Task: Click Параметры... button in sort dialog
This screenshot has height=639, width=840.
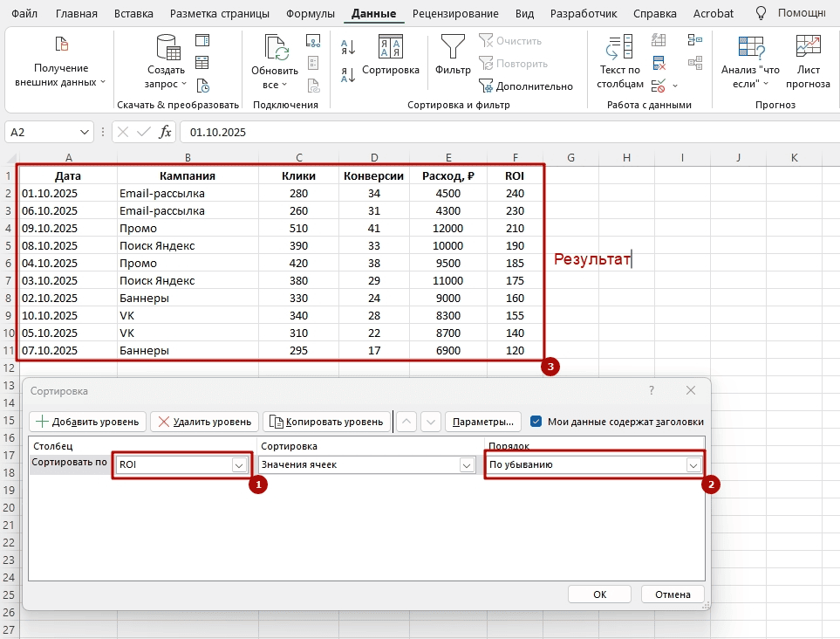Action: point(483,422)
